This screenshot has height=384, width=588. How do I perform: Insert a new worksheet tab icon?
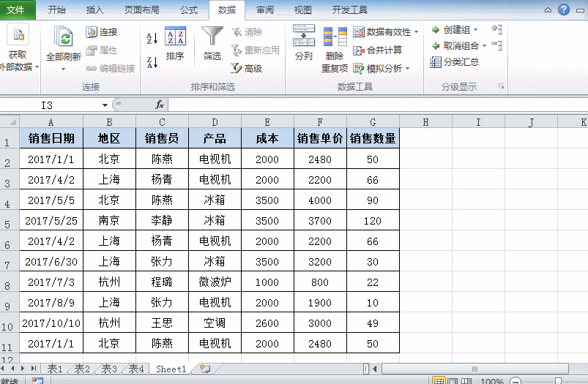click(205, 369)
